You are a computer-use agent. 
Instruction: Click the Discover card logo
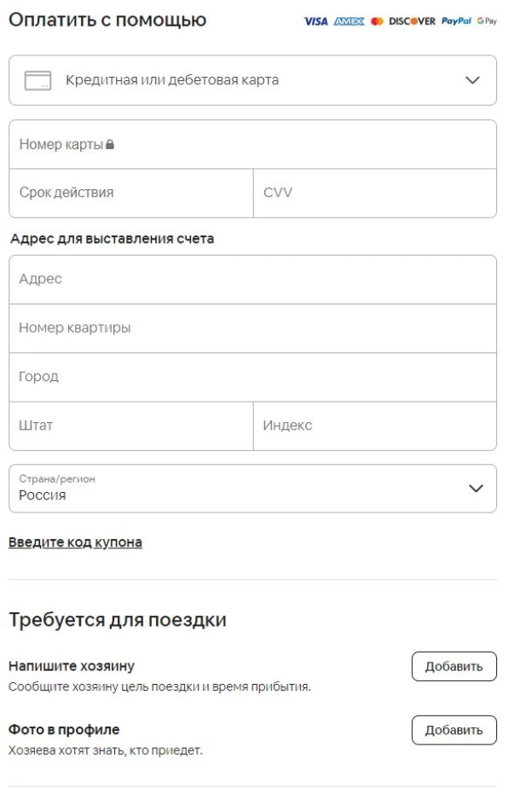tap(413, 21)
